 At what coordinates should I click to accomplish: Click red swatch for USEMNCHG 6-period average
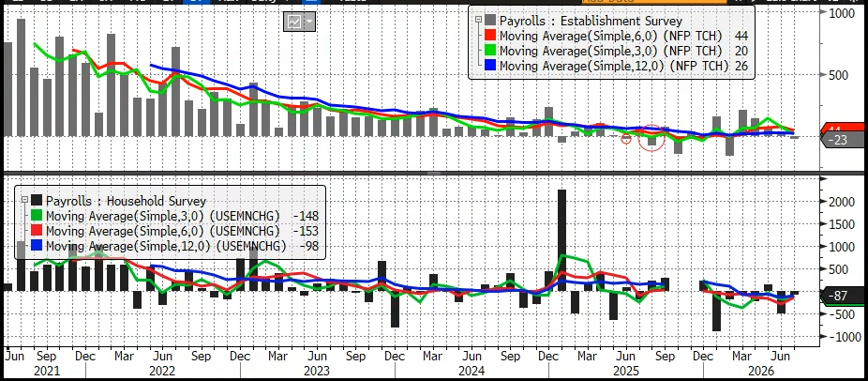[37, 231]
